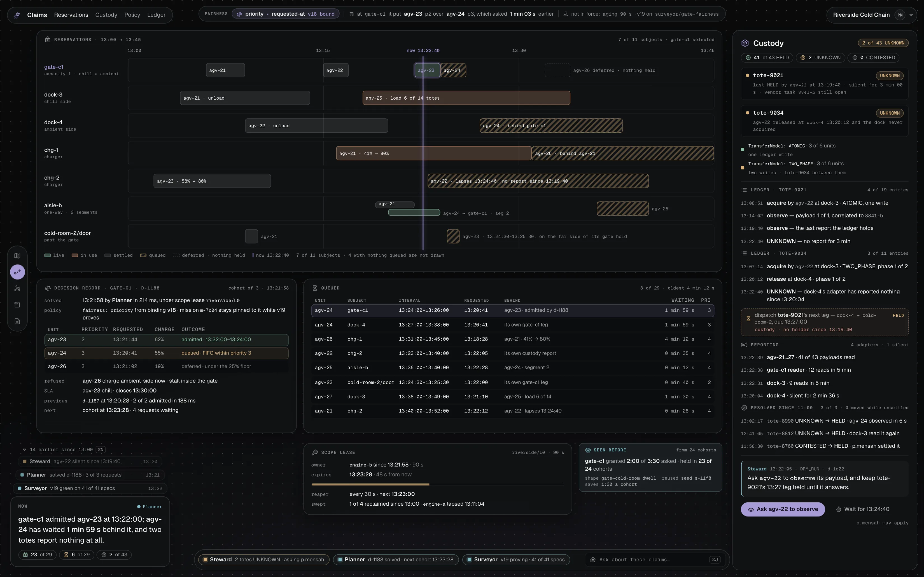The width and height of the screenshot is (924, 577).
Task: Toggle the '41 of 43 HELD' custody filter
Action: [x=767, y=58]
